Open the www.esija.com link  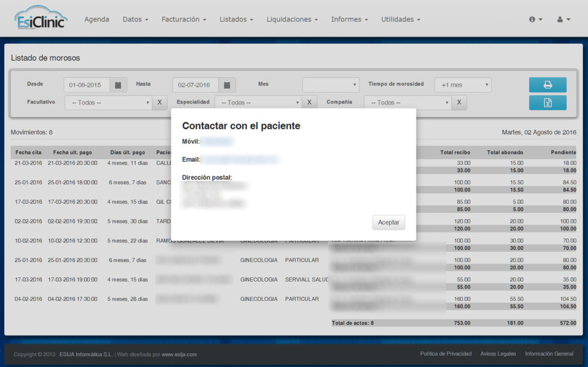(179, 354)
